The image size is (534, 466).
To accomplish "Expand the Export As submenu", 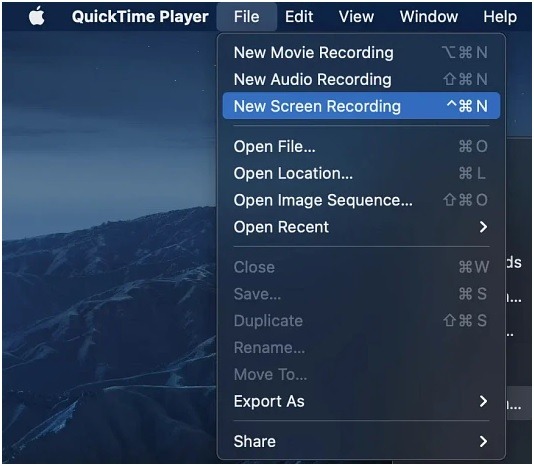I will click(361, 401).
